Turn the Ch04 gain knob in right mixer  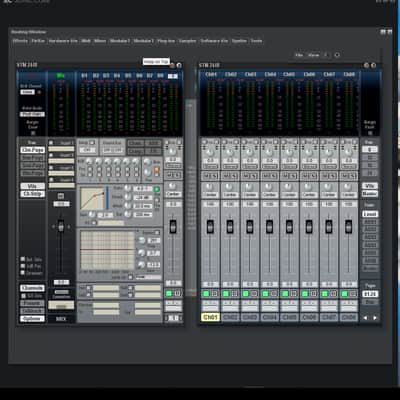[269, 152]
